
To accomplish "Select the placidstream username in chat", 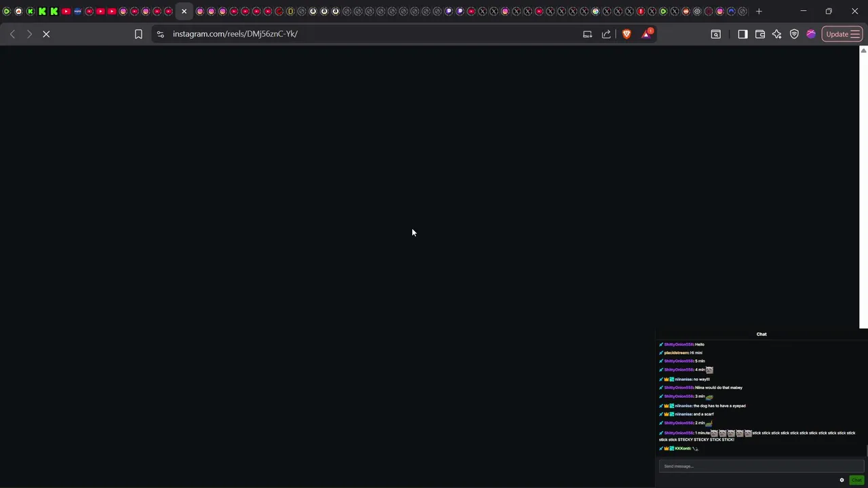I will point(676,352).
